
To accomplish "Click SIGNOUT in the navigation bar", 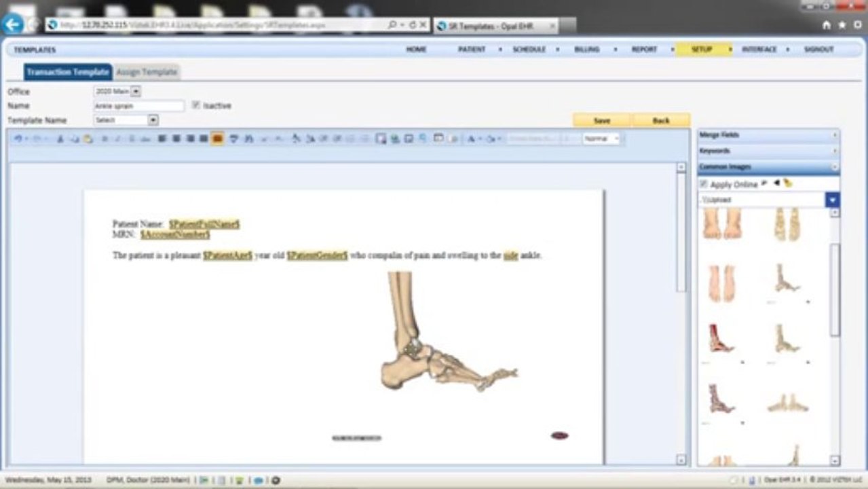I will [818, 50].
